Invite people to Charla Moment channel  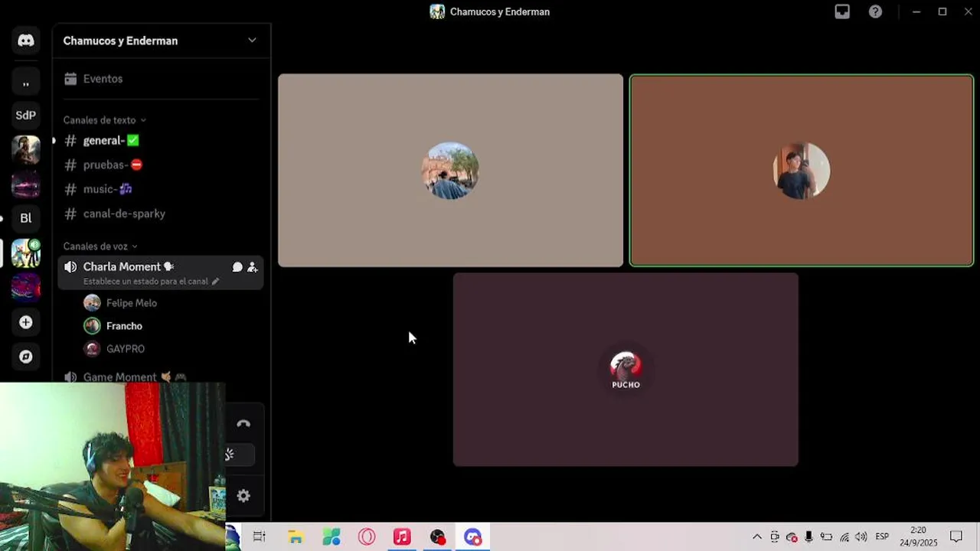click(x=253, y=267)
